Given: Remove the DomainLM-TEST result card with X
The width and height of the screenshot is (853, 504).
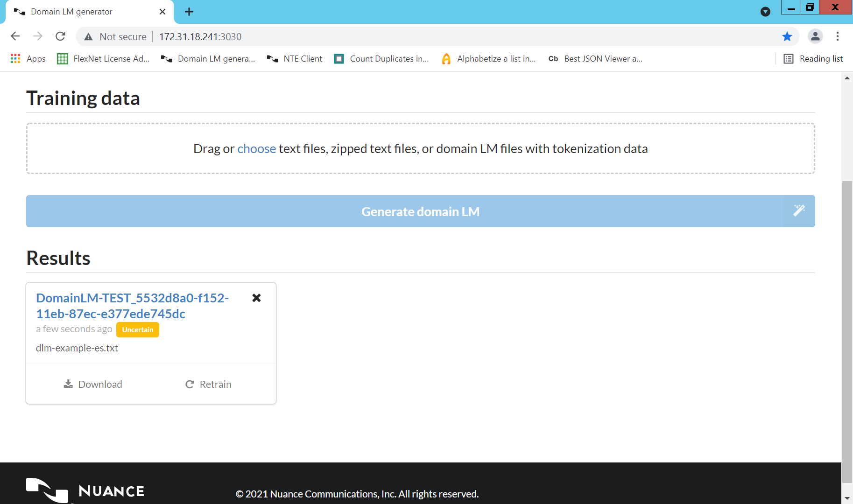Looking at the screenshot, I should tap(256, 298).
